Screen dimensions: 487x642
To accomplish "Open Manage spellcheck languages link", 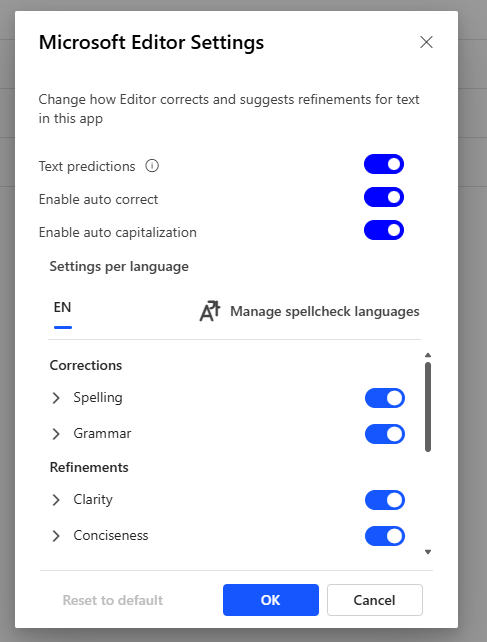I will tap(309, 311).
